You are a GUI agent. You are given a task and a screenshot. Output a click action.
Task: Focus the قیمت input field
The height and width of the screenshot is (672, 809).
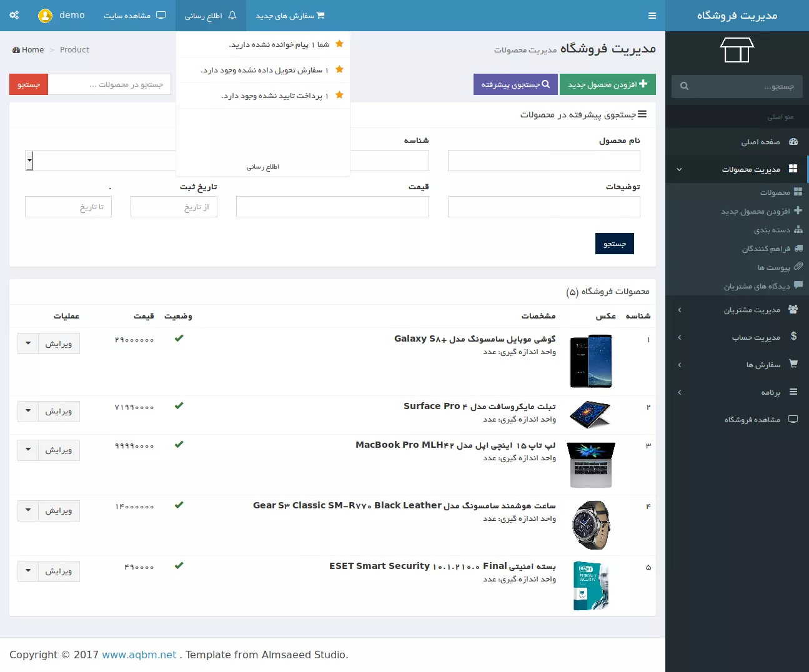click(x=332, y=207)
